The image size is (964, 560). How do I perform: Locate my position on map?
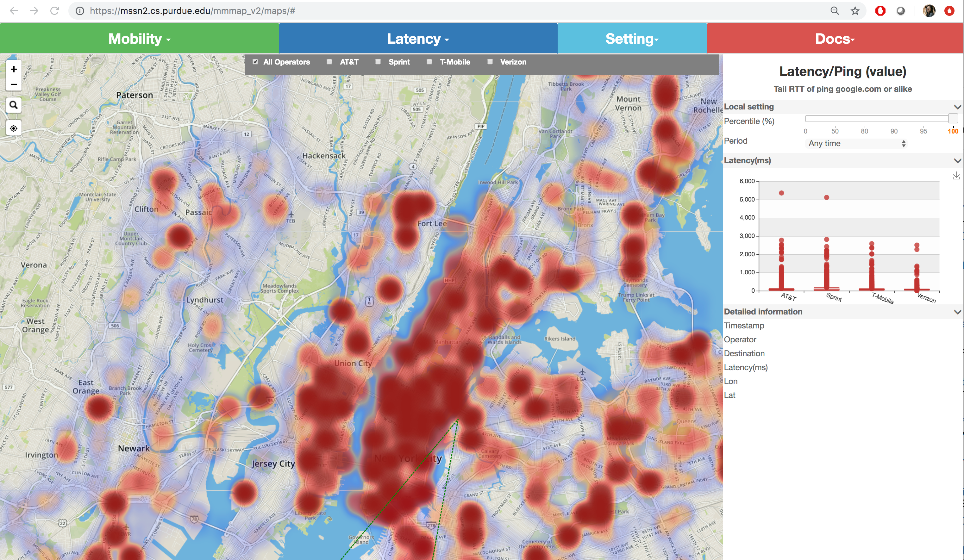coord(14,128)
